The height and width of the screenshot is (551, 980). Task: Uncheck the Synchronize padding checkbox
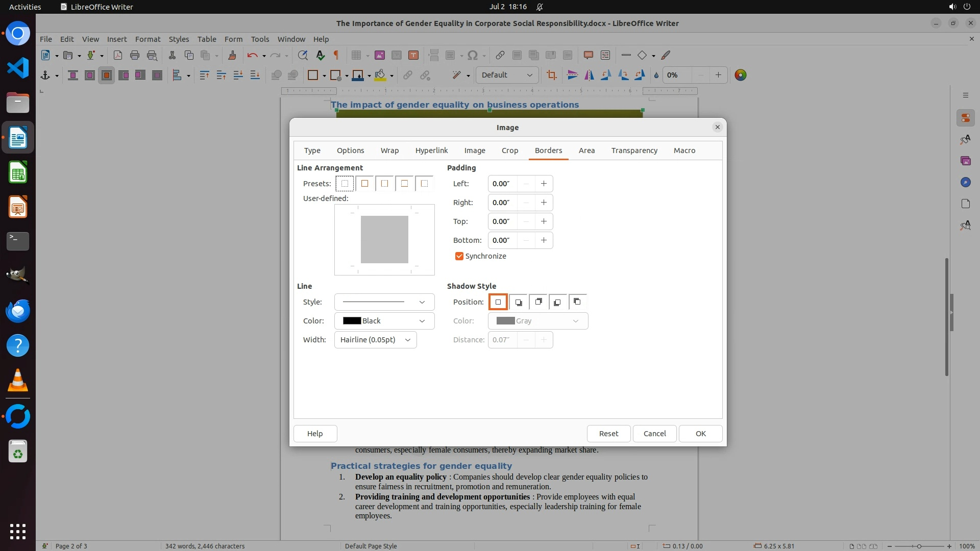pyautogui.click(x=459, y=256)
